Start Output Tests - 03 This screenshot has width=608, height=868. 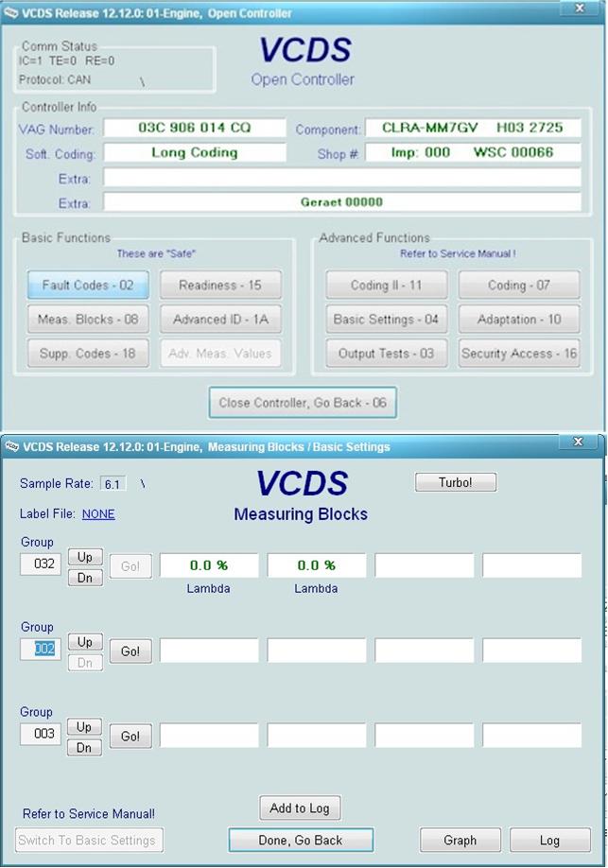coord(387,354)
